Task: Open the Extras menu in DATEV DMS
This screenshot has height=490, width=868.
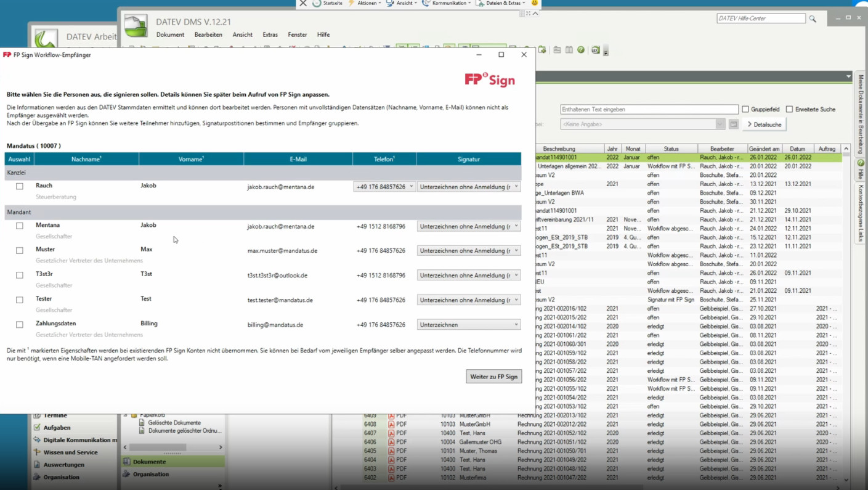Action: point(270,35)
